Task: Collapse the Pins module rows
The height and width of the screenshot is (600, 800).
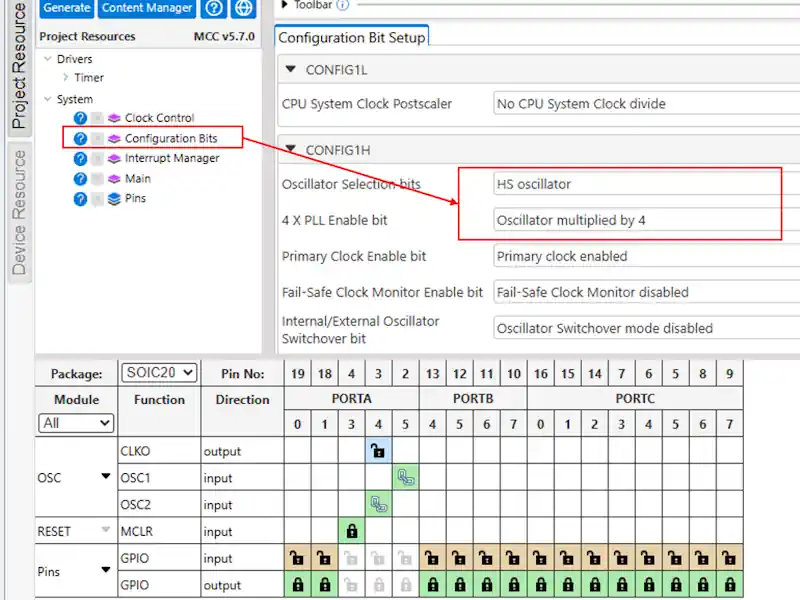Action: 106,569
